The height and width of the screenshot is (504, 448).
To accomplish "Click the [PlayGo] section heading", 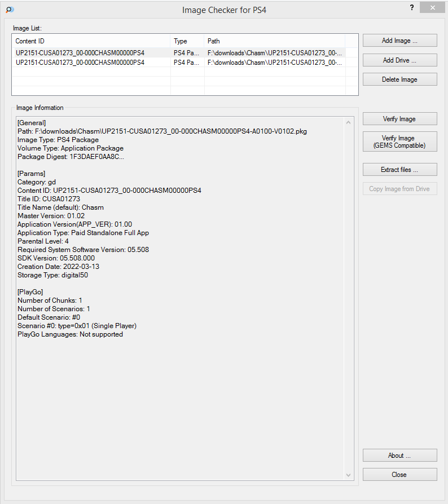I will click(x=30, y=292).
